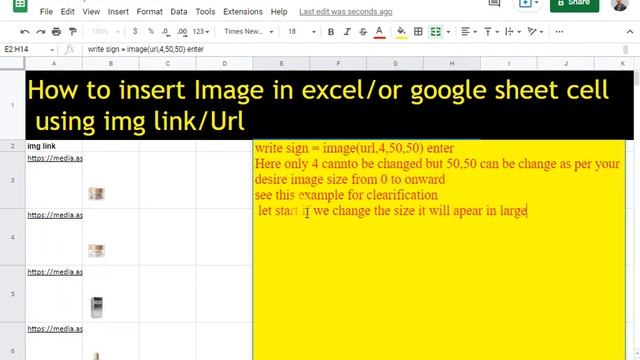640x360 pixels.
Task: Open the Format menu
Action: [149, 12]
